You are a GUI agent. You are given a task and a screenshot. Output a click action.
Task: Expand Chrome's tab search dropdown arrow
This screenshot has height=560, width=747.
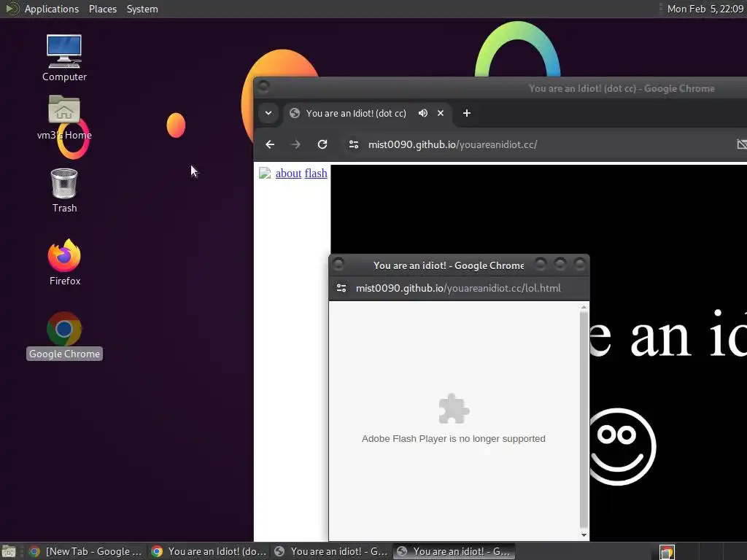click(x=268, y=113)
